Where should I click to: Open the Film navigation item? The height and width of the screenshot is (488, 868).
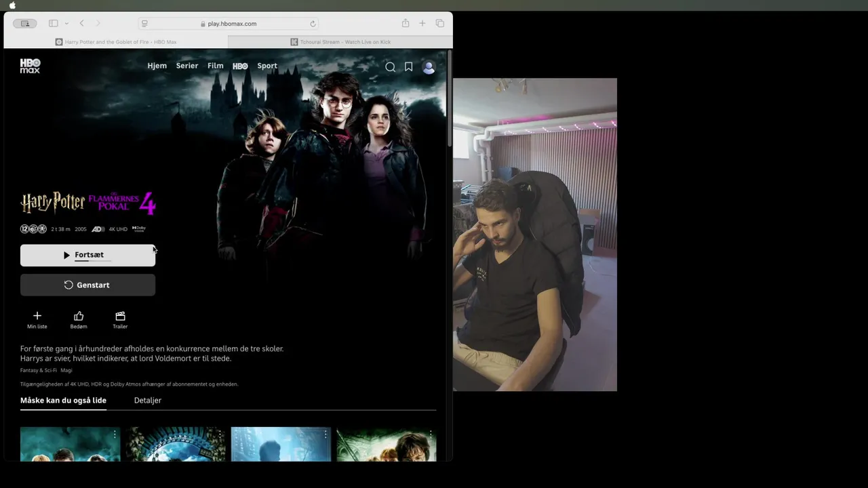tap(216, 66)
